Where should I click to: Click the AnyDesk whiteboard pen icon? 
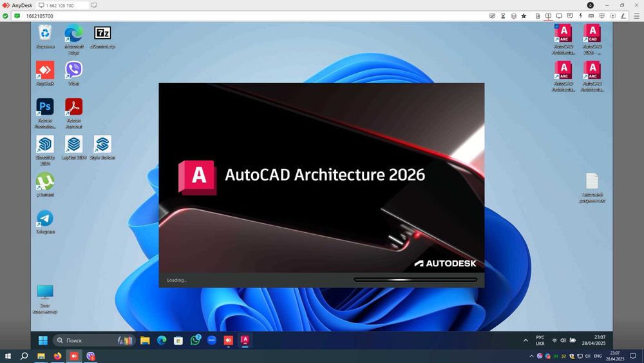coord(623,16)
